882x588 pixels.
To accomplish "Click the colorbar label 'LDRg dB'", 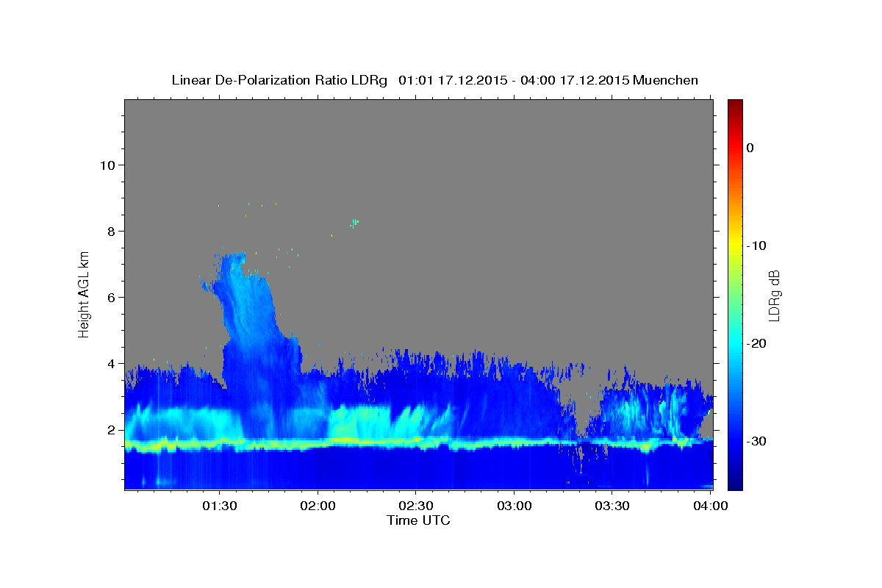I will [x=774, y=295].
